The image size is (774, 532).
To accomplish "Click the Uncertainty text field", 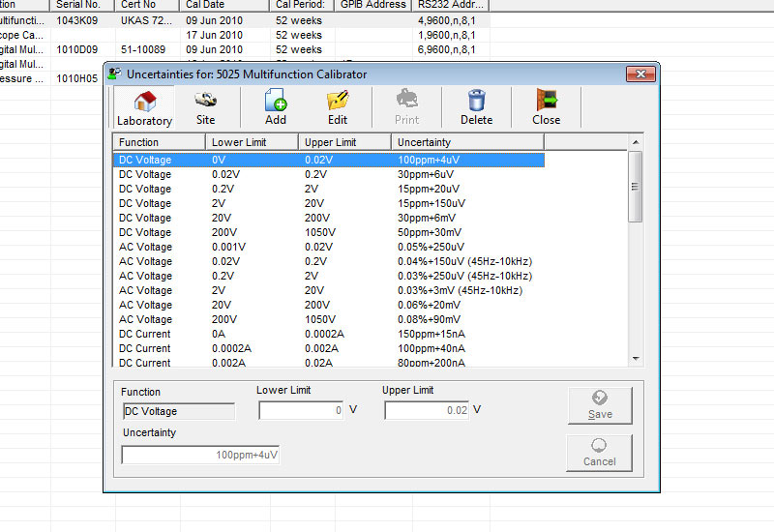I will click(x=200, y=455).
